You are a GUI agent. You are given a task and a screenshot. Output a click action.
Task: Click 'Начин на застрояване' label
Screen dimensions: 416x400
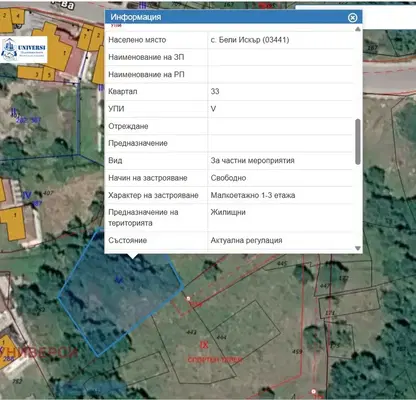[148, 178]
